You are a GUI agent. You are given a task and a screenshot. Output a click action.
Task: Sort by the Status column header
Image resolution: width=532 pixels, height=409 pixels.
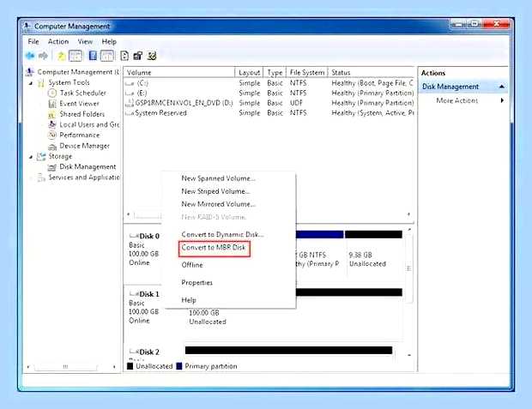[372, 72]
